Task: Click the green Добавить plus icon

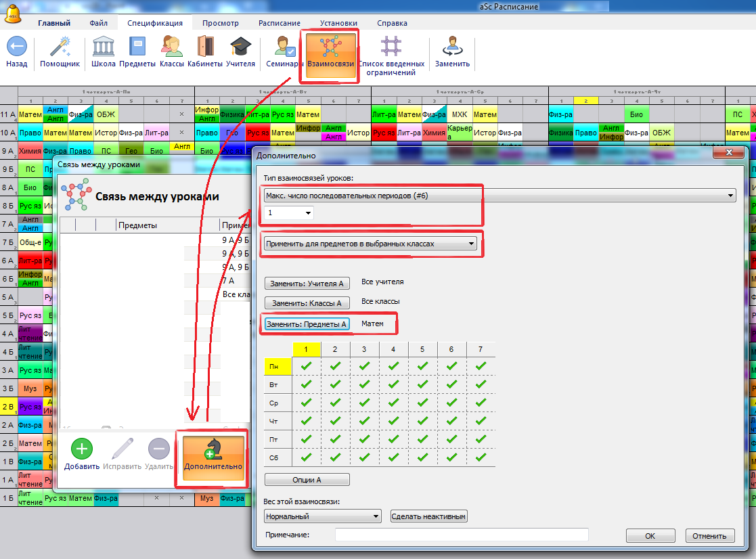Action: (81, 450)
